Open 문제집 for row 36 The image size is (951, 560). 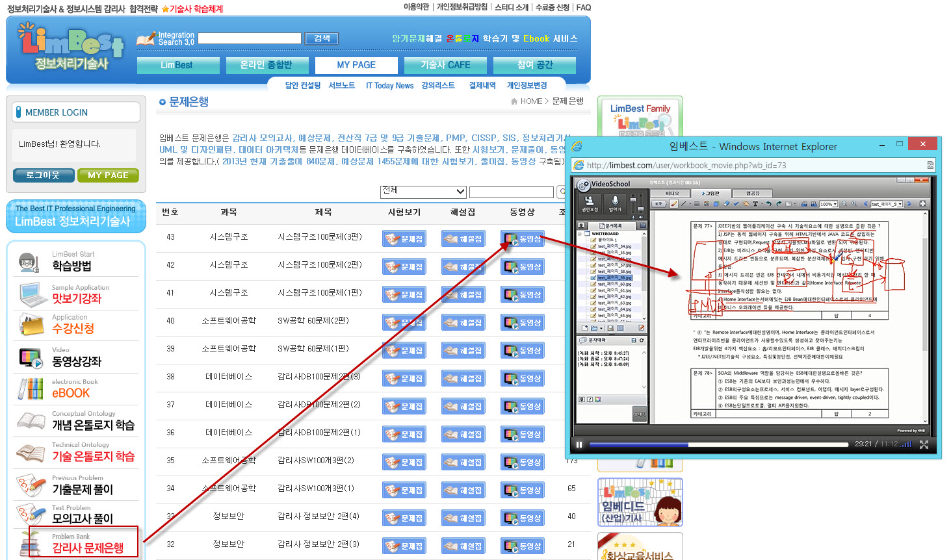(x=404, y=435)
